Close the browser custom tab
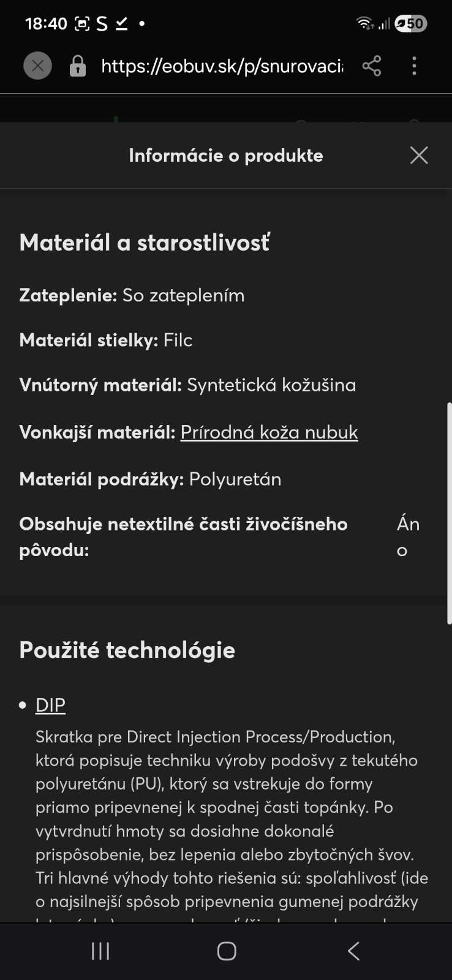 [37, 66]
